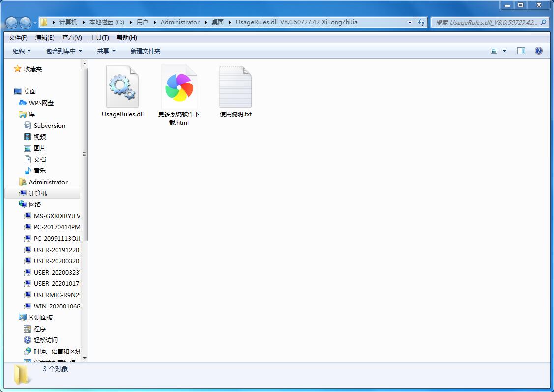Click the change view icon
Screen dimensions: 554x392
click(x=495, y=51)
